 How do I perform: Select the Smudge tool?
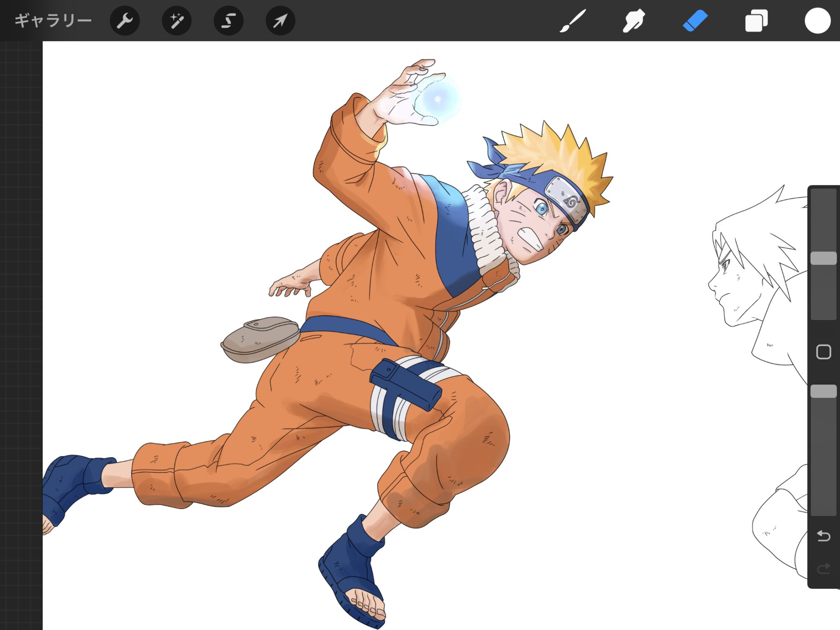(x=634, y=21)
